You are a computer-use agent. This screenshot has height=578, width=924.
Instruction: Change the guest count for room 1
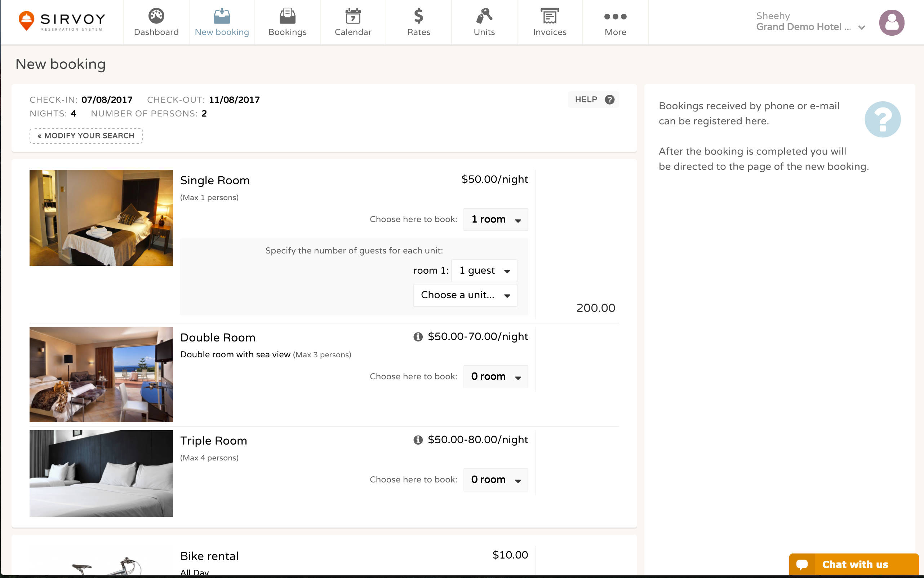[484, 271]
